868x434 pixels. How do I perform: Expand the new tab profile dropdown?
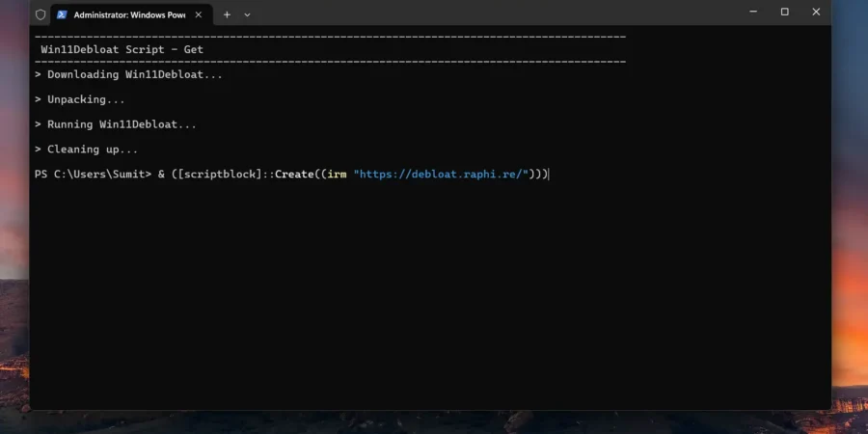[x=248, y=14]
